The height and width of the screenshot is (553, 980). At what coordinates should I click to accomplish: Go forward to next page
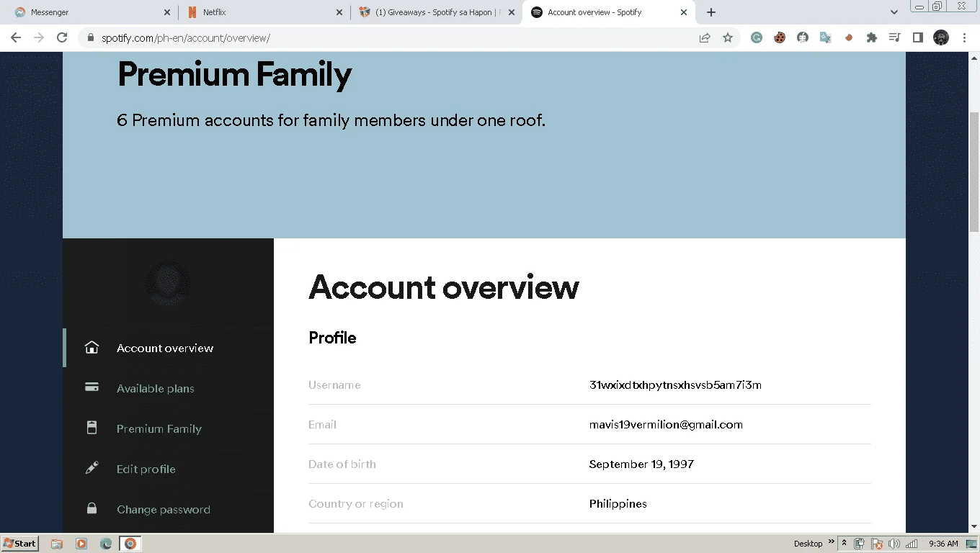click(x=39, y=38)
